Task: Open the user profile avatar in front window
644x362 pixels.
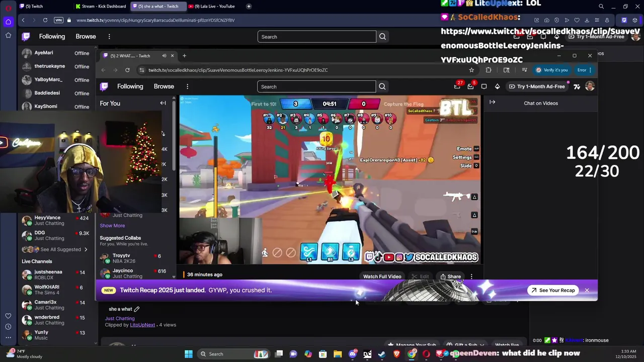Action: point(590,86)
